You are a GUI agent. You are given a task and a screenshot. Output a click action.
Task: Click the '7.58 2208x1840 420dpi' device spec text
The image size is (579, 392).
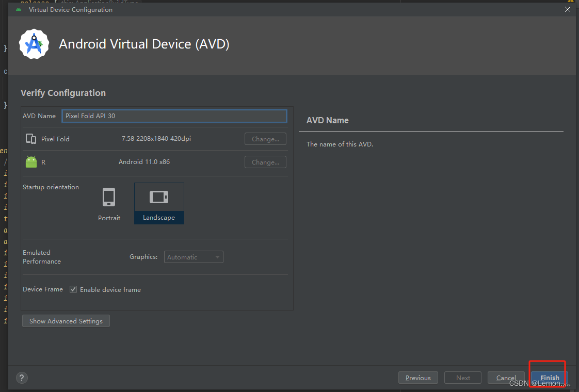click(156, 138)
